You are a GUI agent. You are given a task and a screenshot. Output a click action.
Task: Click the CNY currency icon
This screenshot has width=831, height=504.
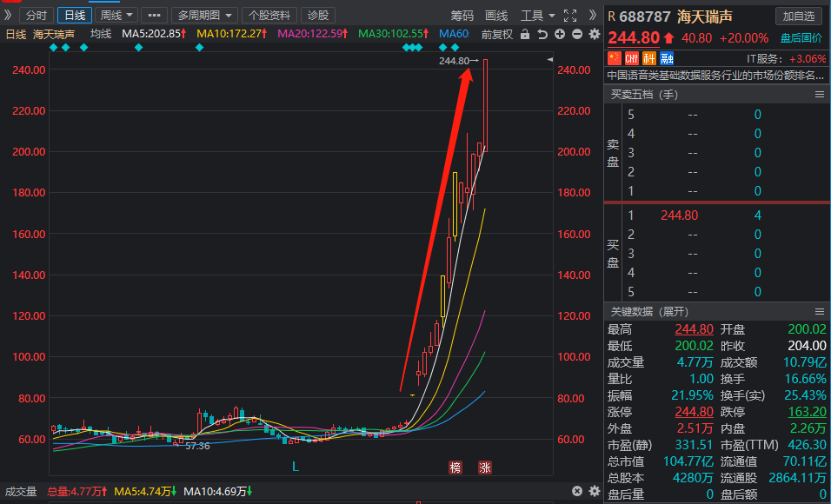pos(632,57)
